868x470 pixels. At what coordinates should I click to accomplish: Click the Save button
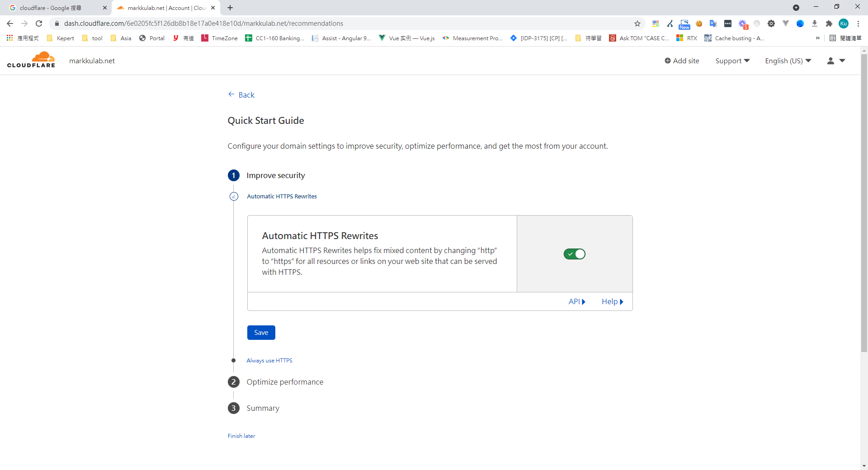pos(261,333)
